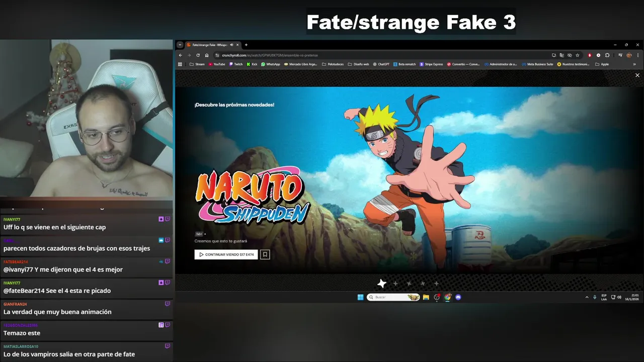The image size is (644, 362).
Task: Open the Chrome tab search dropdown
Action: tap(180, 45)
